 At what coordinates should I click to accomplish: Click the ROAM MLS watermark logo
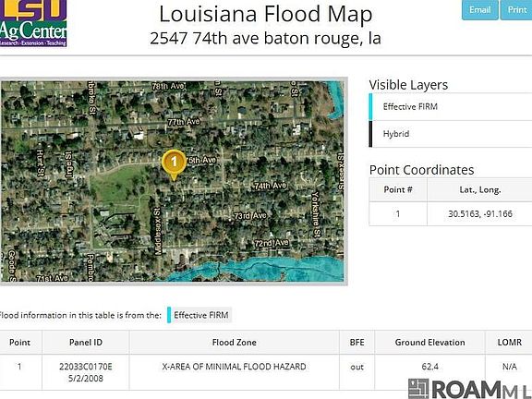470,389
